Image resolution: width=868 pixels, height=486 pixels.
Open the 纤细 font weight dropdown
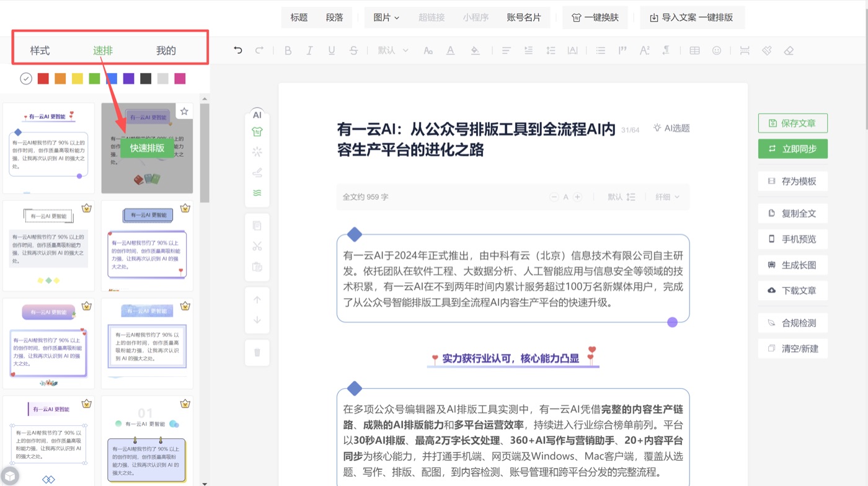pyautogui.click(x=667, y=197)
